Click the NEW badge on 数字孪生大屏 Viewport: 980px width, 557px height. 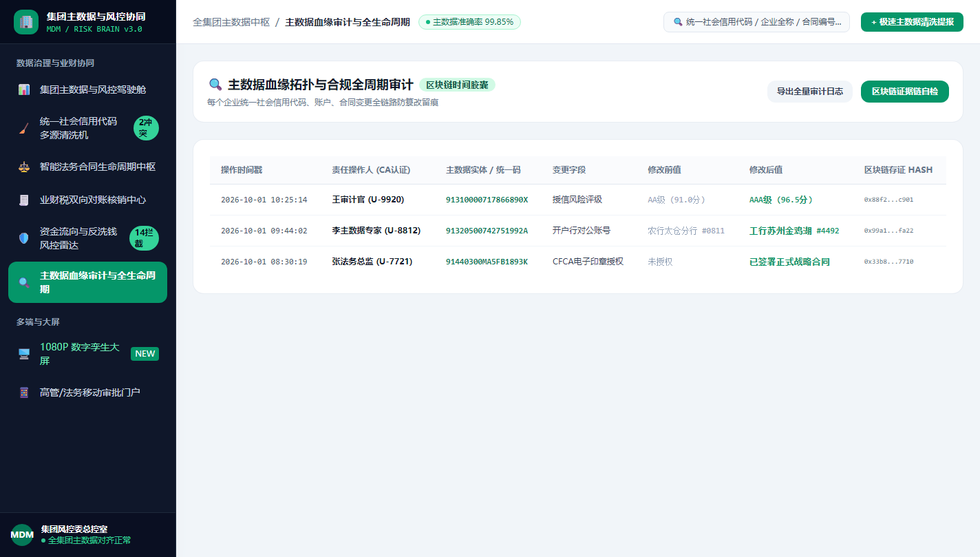tap(145, 354)
